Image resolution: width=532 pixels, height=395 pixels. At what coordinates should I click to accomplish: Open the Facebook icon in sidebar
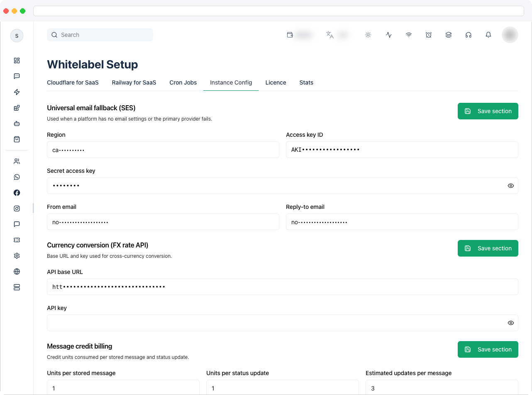pyautogui.click(x=17, y=193)
